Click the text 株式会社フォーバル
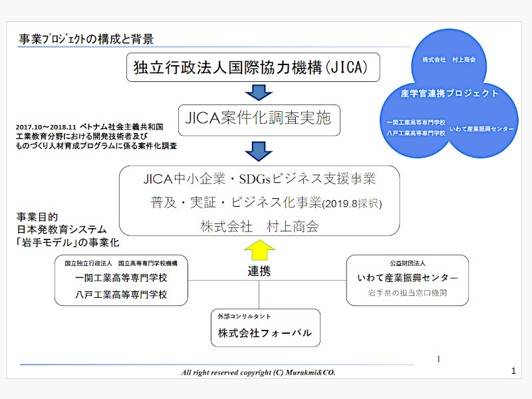This screenshot has width=532, height=399. [265, 333]
